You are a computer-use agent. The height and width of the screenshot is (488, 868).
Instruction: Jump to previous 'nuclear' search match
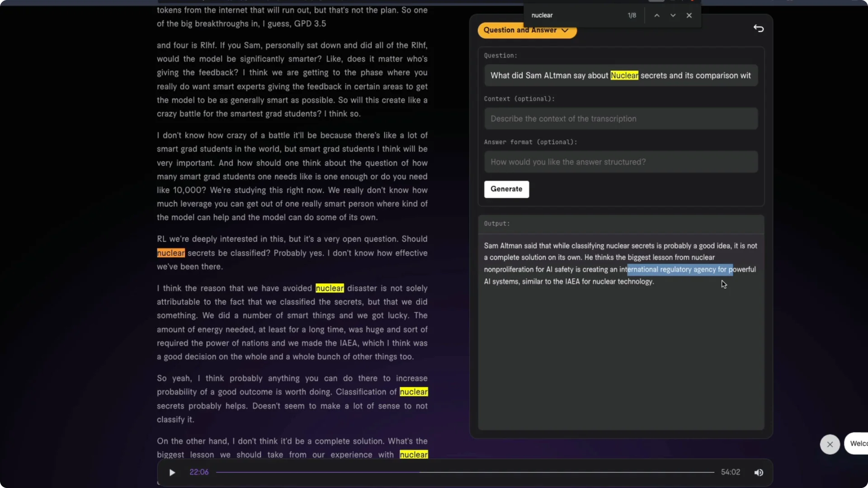(656, 15)
